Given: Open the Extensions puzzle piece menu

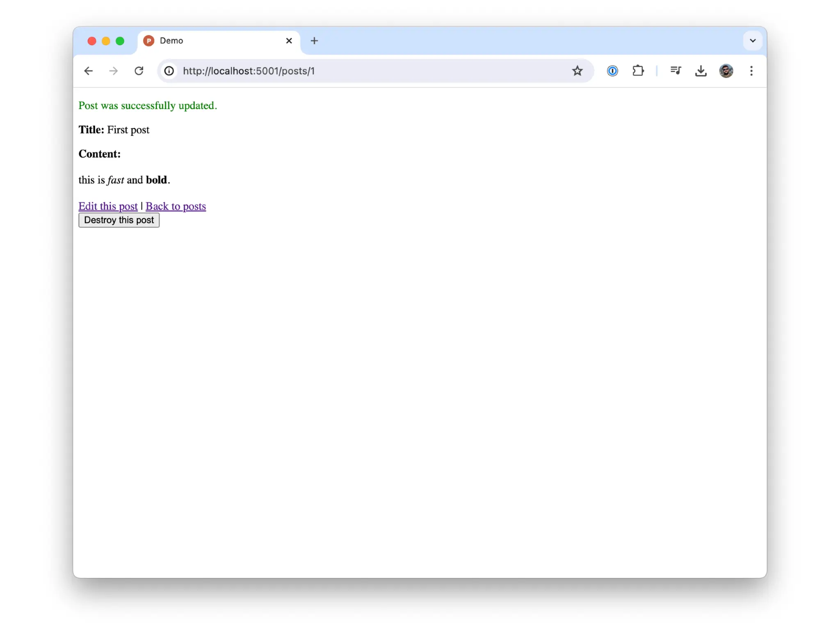Looking at the screenshot, I should [638, 71].
